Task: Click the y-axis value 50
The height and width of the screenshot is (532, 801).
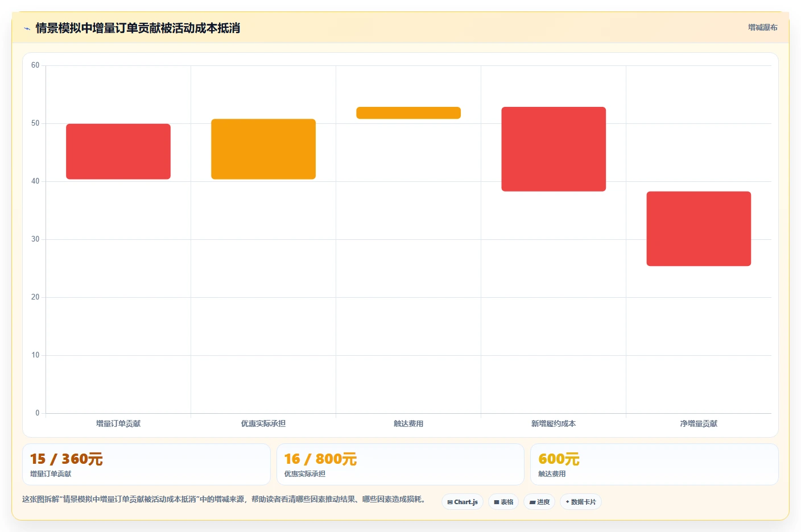Action: 35,123
